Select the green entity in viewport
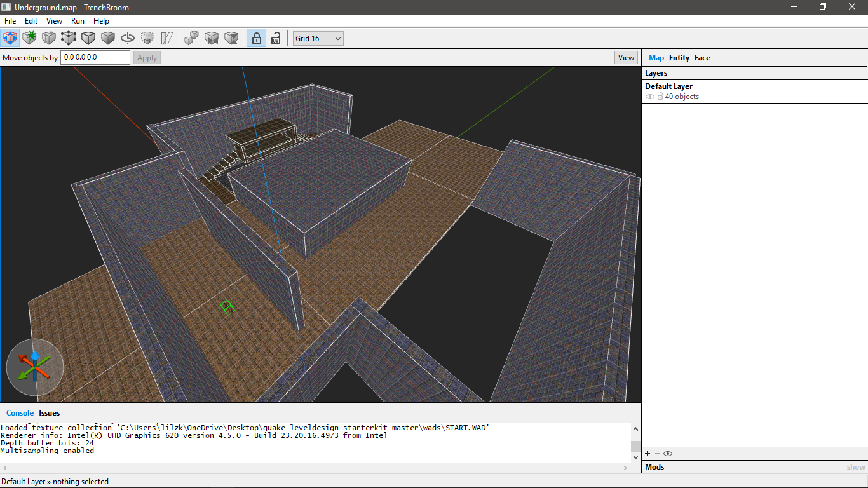 point(228,308)
